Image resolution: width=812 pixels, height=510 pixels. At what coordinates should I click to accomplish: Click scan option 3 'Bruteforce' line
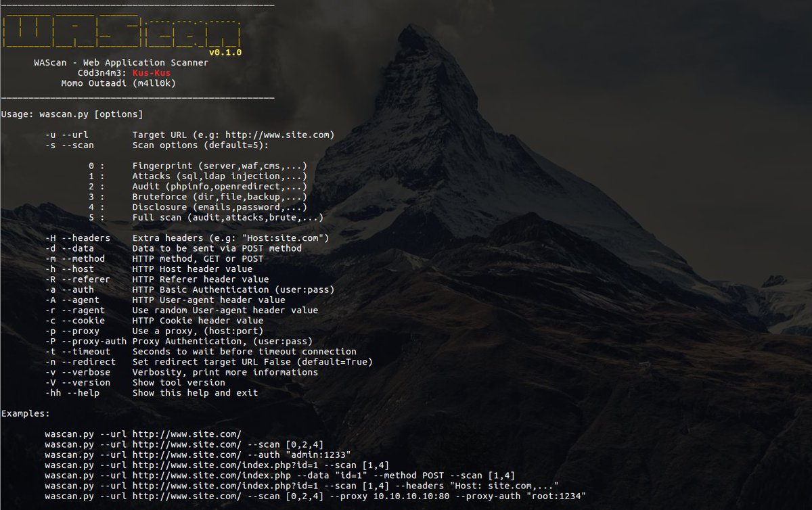point(198,197)
